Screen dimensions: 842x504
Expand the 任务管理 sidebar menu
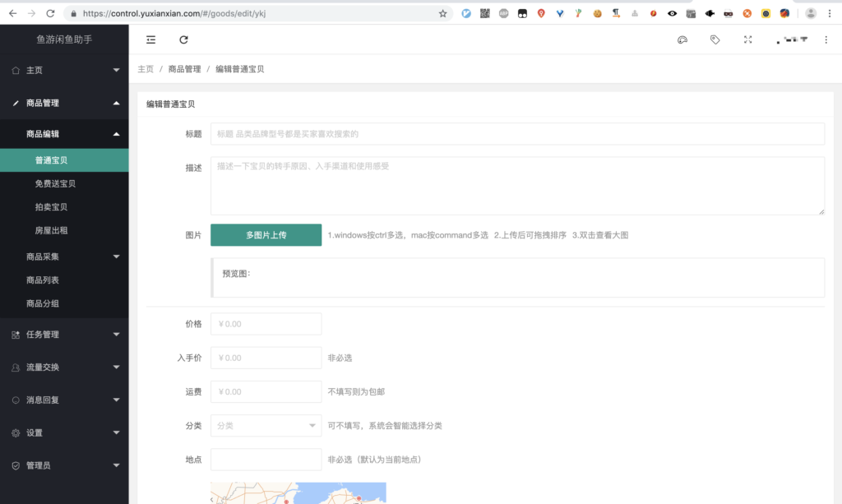(x=64, y=335)
